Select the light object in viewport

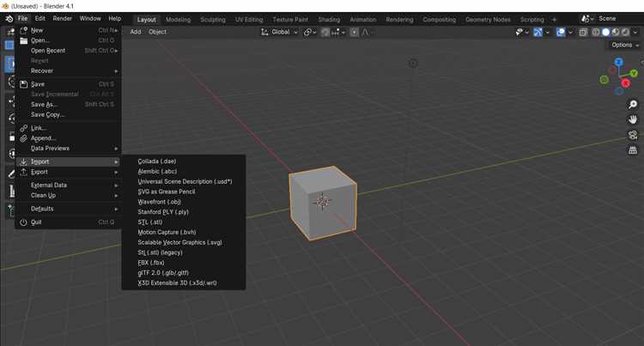(x=413, y=64)
